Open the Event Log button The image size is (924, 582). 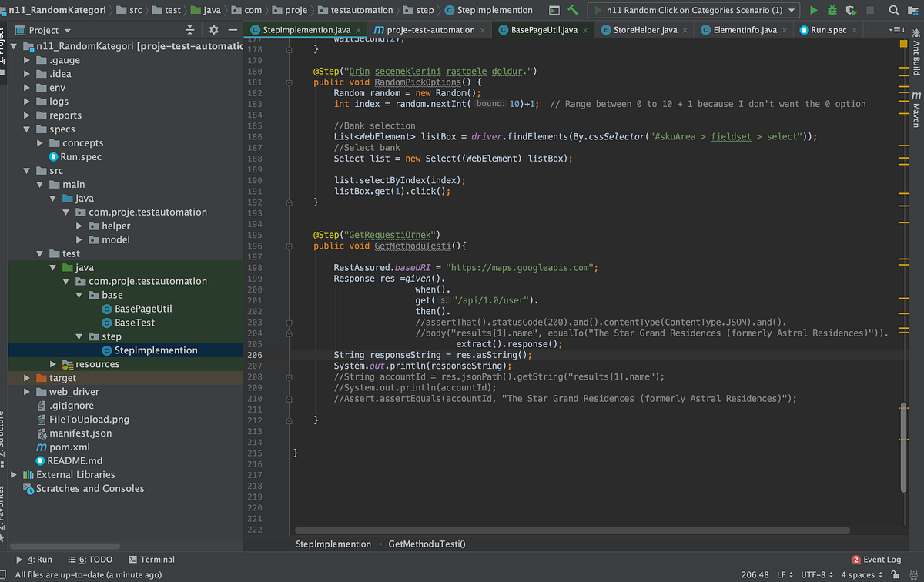tap(876, 560)
